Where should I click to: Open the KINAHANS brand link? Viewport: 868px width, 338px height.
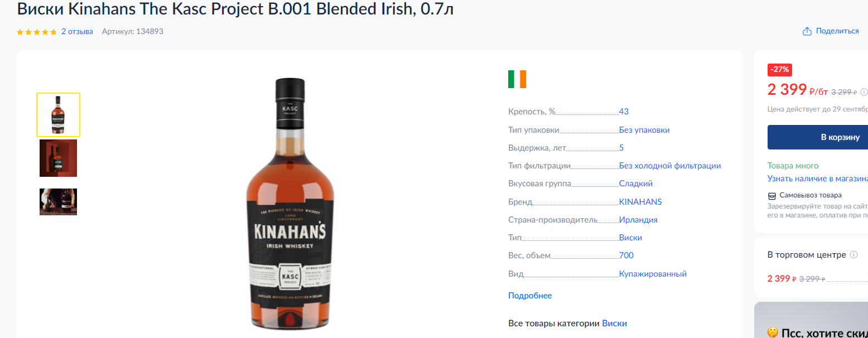(640, 202)
